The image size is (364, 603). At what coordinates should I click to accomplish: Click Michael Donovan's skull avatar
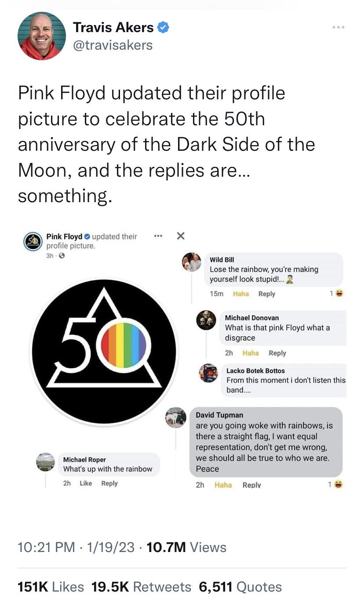[206, 320]
